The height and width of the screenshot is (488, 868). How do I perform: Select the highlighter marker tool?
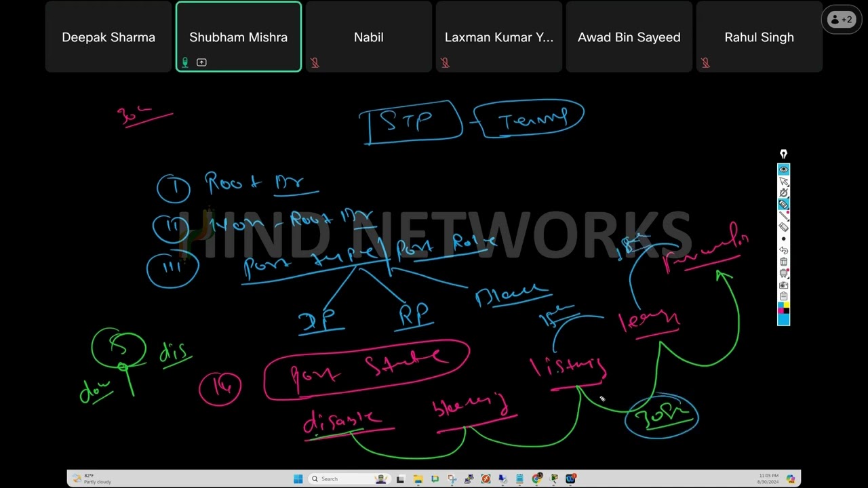pos(783,204)
